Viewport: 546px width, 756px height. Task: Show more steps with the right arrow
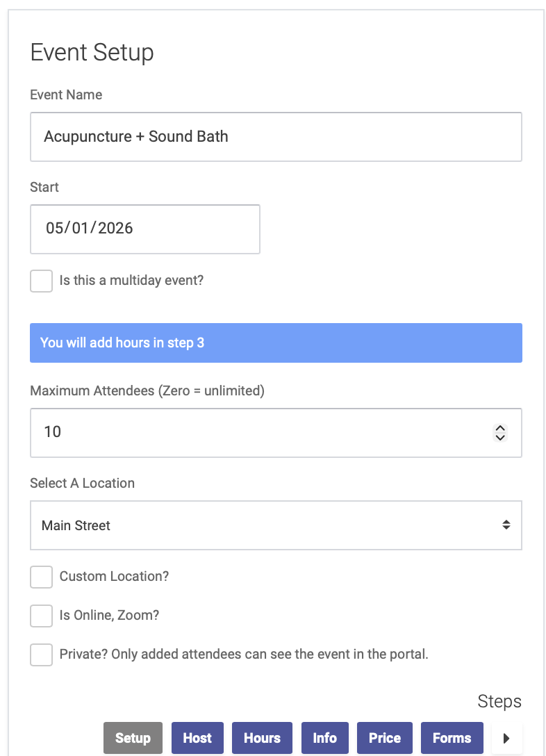[506, 739]
